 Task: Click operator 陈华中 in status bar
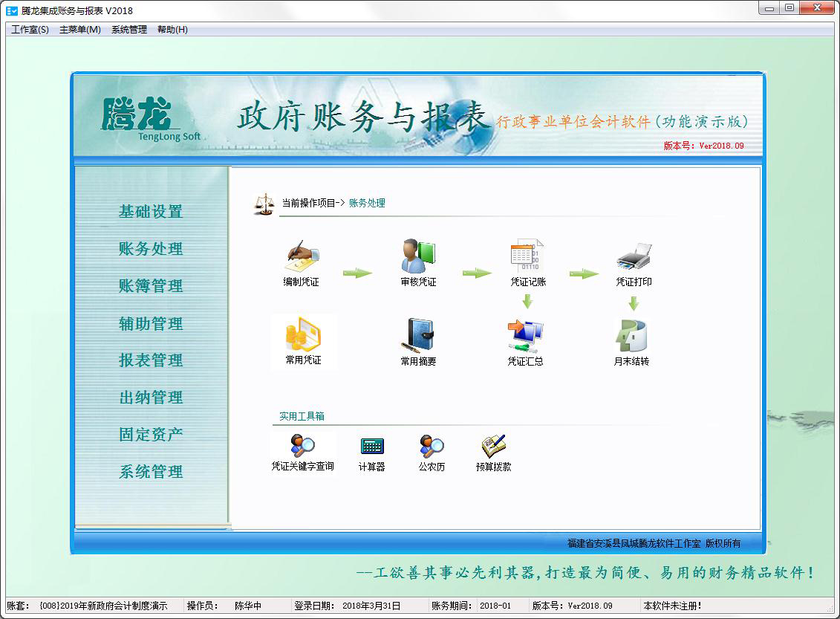tap(248, 606)
